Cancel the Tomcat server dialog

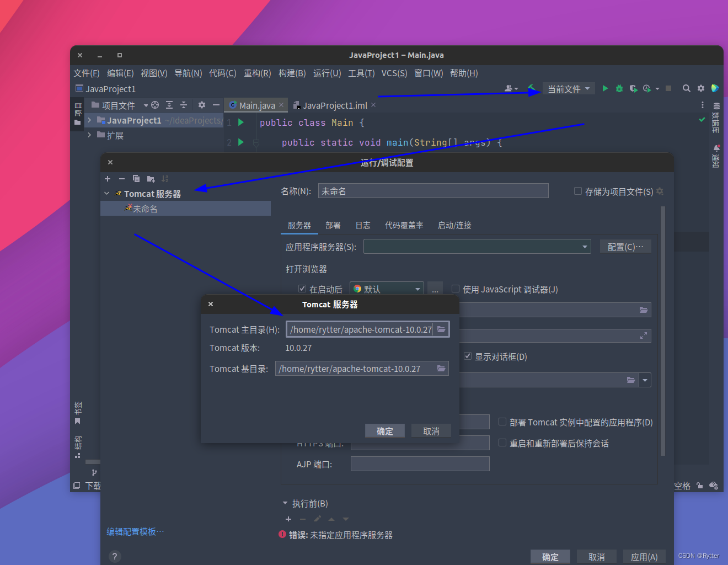click(431, 431)
